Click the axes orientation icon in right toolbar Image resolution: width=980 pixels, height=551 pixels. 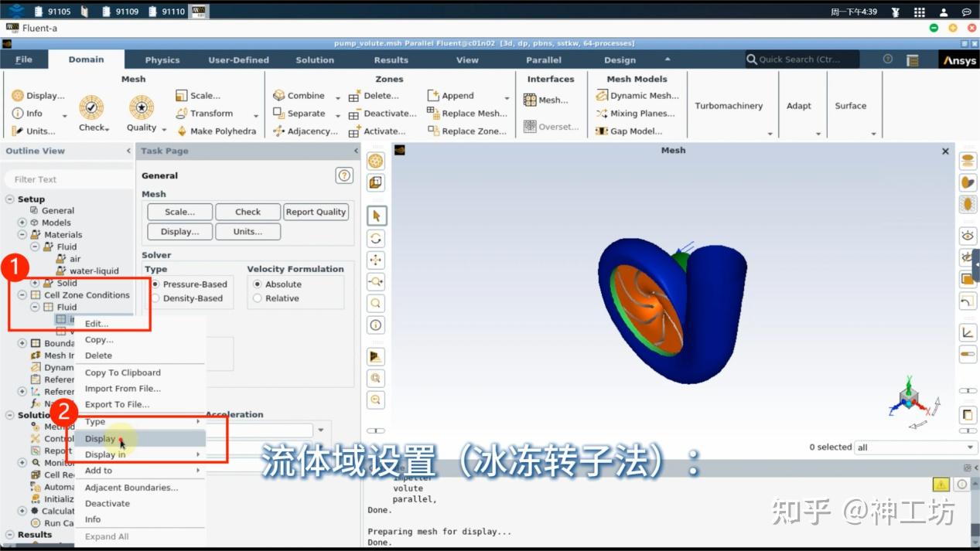tap(968, 333)
